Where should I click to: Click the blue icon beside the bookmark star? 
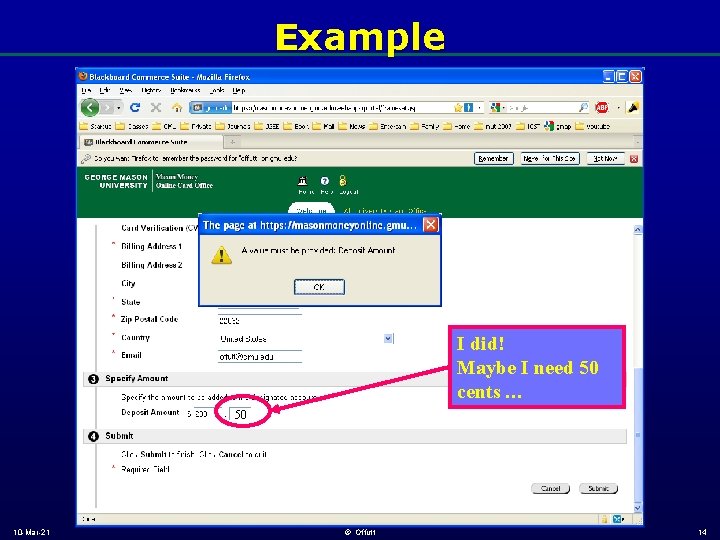[468, 107]
